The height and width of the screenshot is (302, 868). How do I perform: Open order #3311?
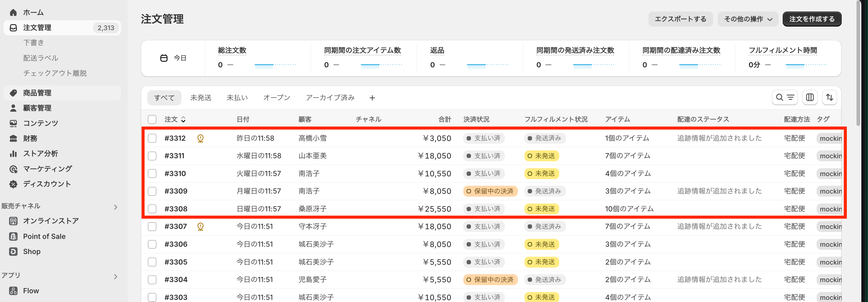175,156
